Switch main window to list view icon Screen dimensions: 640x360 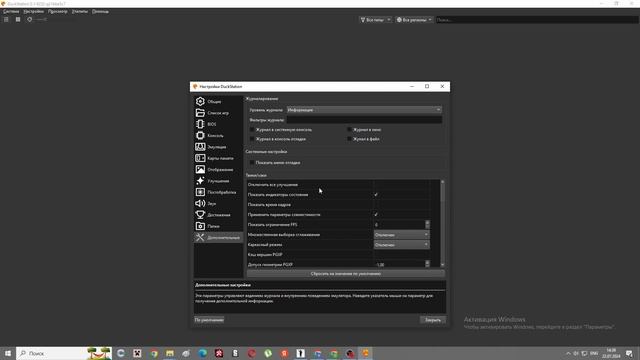click(6, 19)
